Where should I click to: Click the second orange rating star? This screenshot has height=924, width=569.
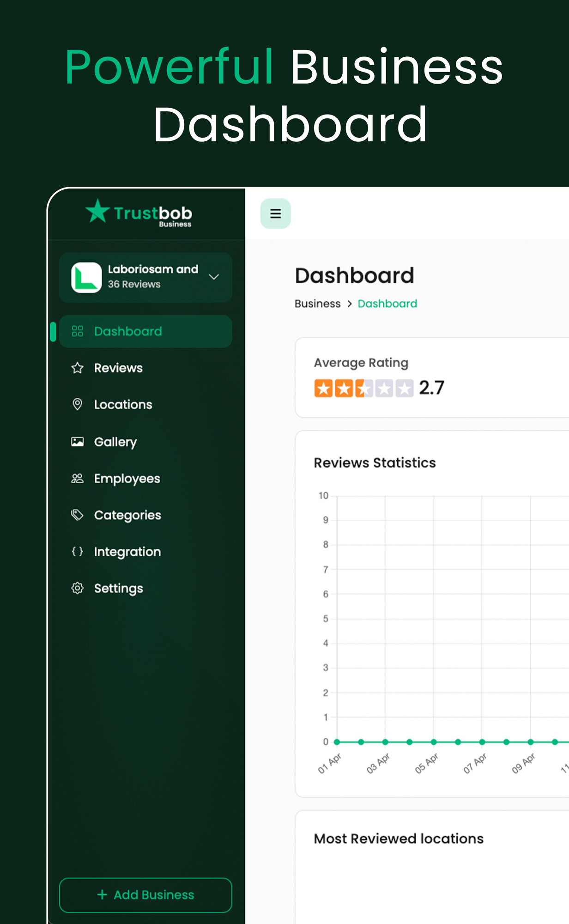point(344,389)
